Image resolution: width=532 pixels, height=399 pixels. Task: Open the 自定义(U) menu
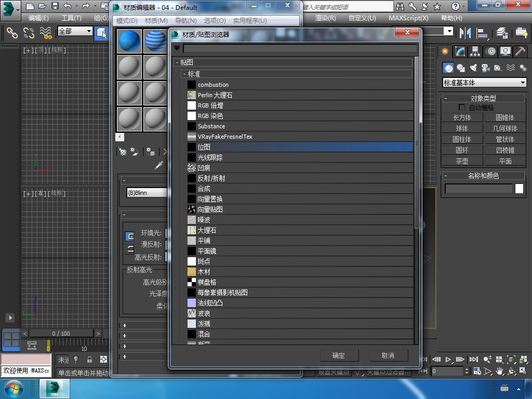point(362,18)
